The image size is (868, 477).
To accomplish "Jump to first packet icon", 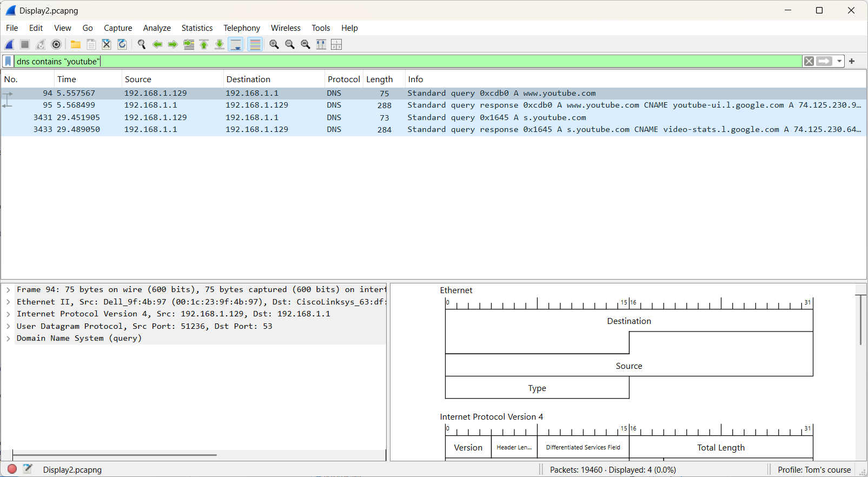I will tap(204, 44).
